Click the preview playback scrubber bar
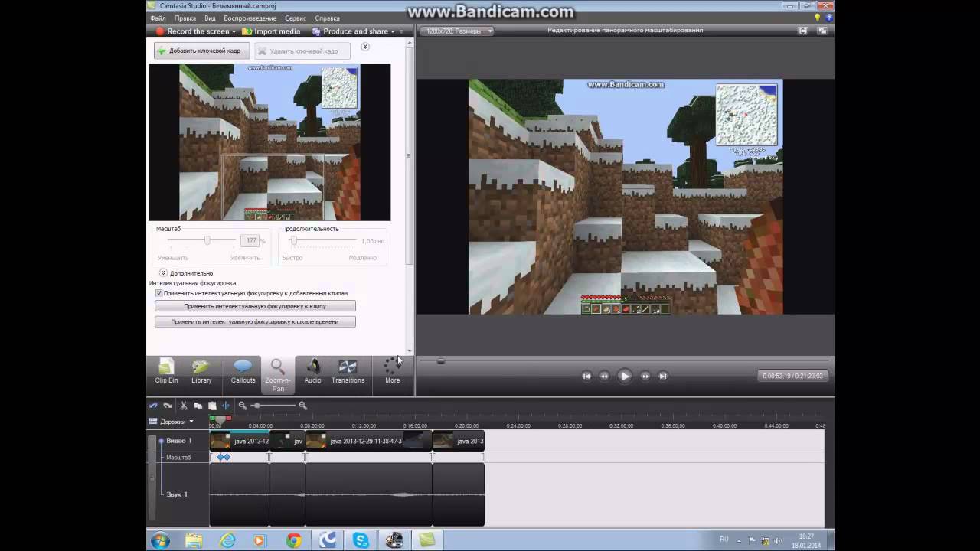The image size is (980, 551). click(625, 360)
